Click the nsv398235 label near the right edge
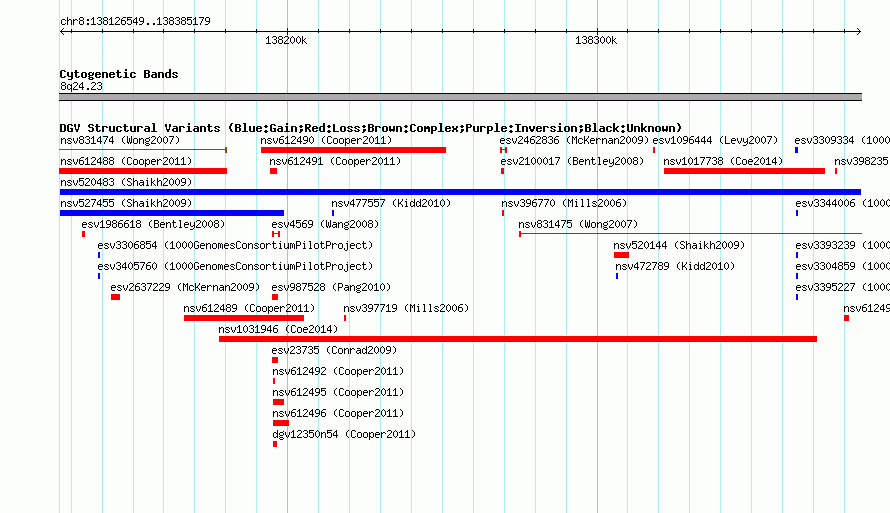This screenshot has width=890, height=513. (862, 161)
